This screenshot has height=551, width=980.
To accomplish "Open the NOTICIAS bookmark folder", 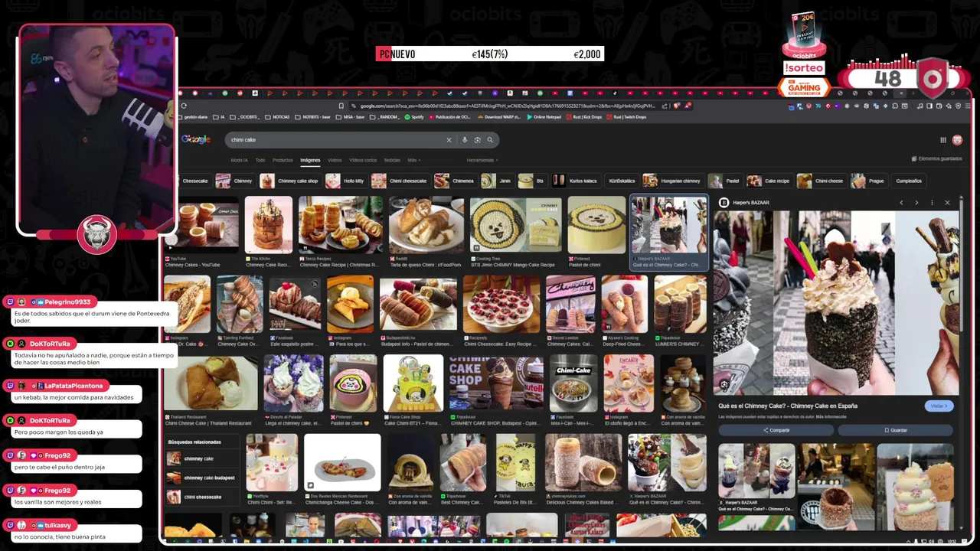I will 277,117.
